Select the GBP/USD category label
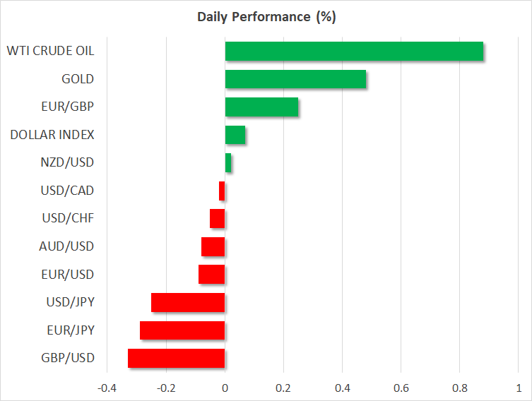532x401 pixels. (x=69, y=359)
